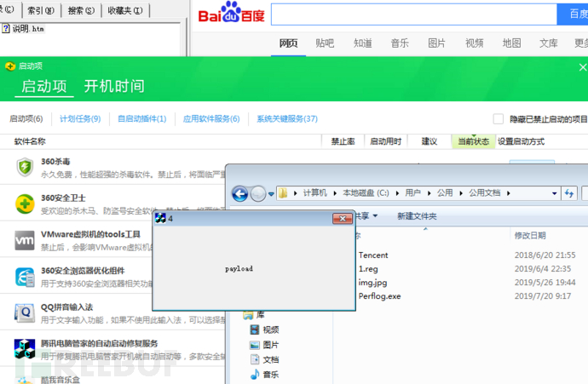Click Baidu 音乐 link
588x384 pixels.
click(400, 43)
